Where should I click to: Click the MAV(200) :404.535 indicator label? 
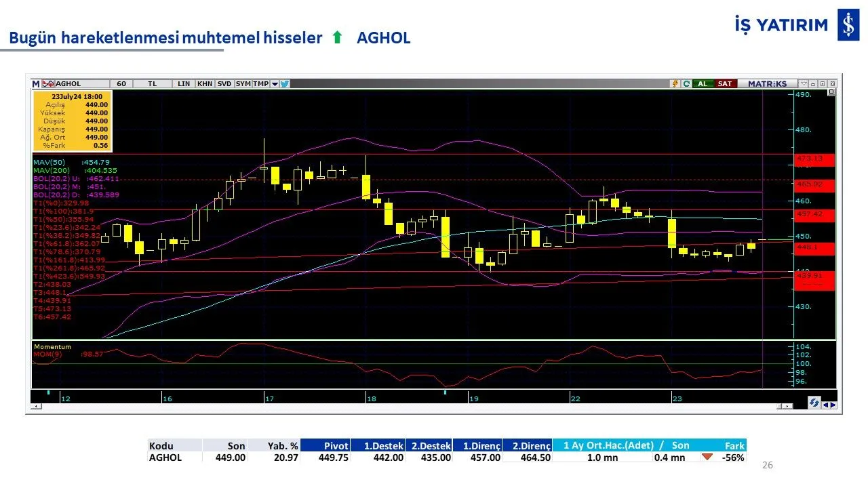[x=75, y=170]
